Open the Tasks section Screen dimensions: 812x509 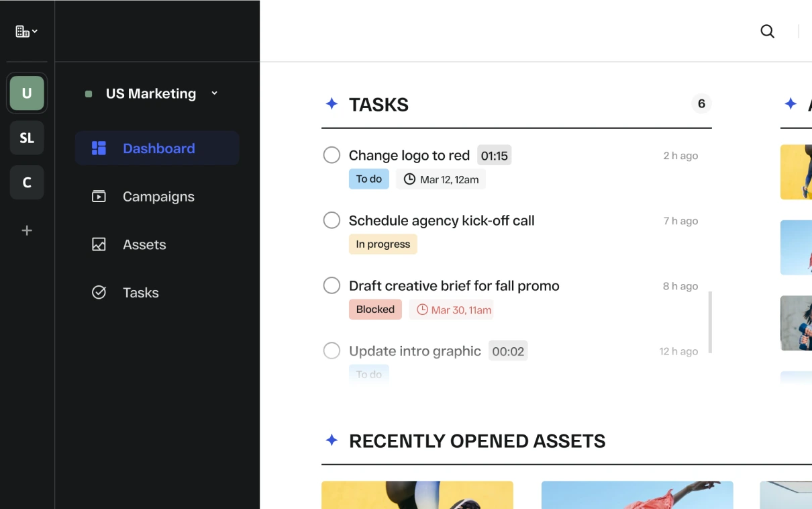tap(140, 292)
